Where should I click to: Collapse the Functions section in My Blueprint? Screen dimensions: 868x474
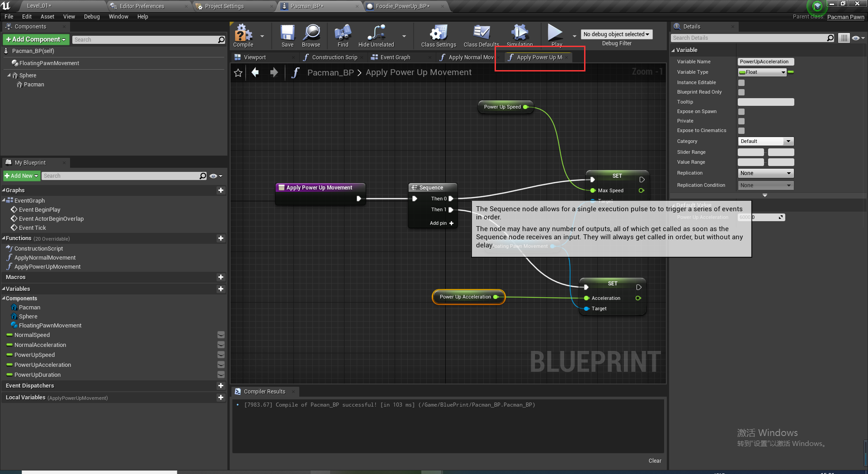(5, 238)
